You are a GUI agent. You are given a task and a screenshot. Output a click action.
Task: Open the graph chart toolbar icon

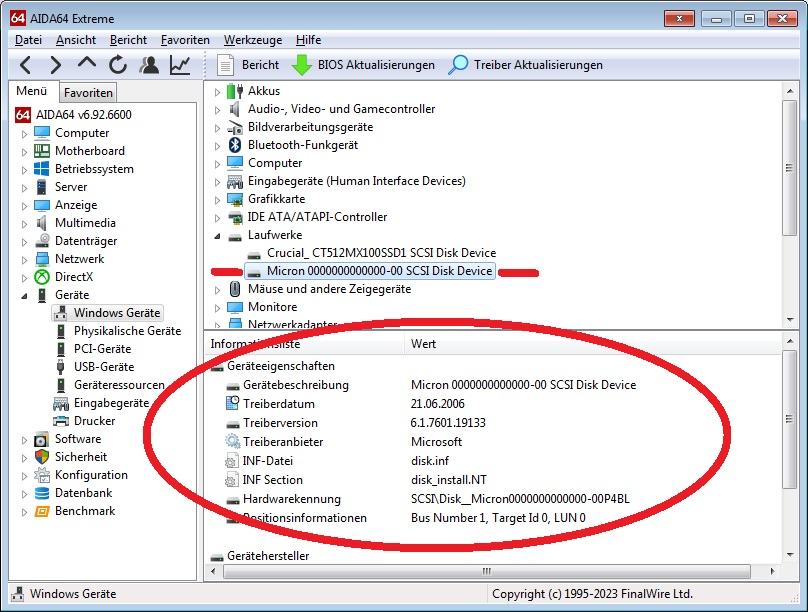pos(180,65)
